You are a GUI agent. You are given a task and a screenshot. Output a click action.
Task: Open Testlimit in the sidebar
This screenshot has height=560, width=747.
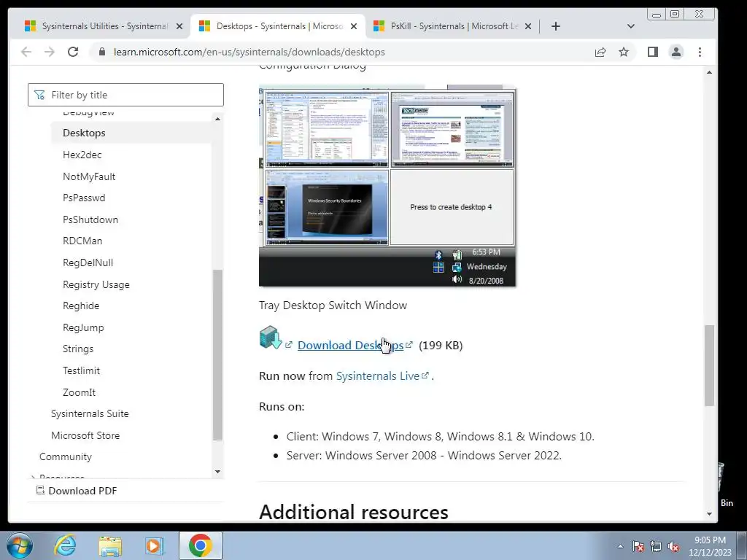click(x=82, y=370)
